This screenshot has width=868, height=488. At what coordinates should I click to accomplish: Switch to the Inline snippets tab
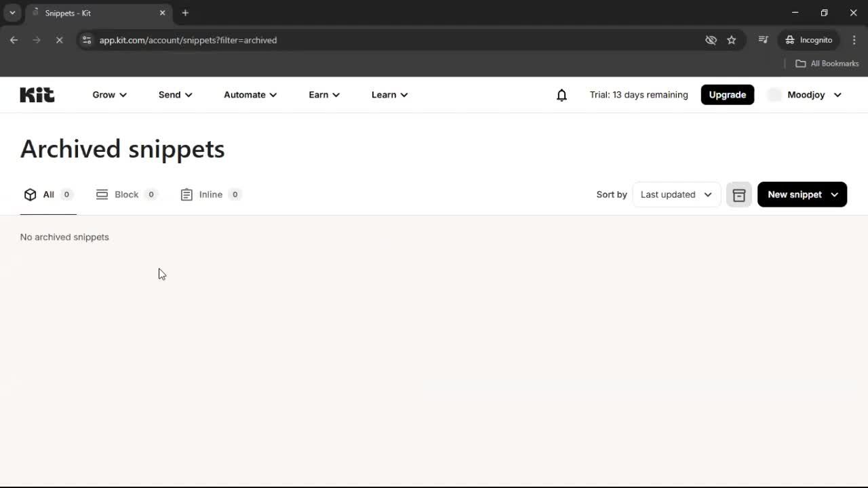click(x=210, y=195)
